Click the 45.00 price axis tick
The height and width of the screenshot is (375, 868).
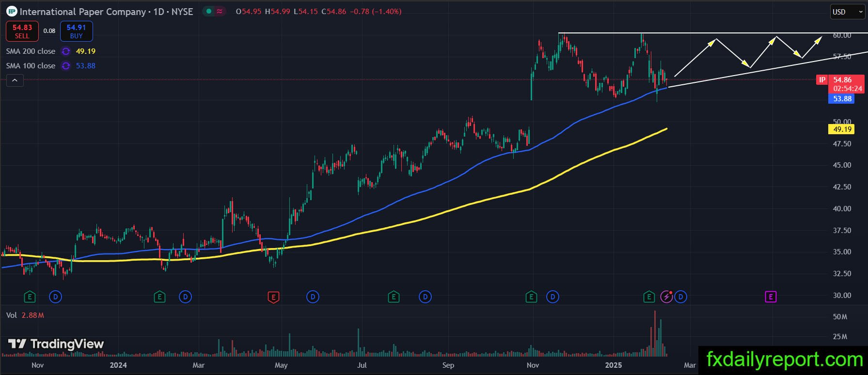point(842,165)
